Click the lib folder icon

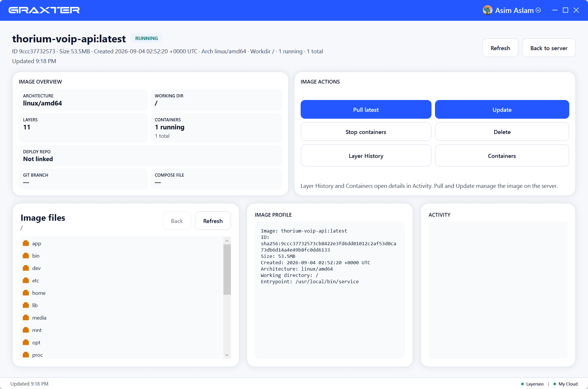point(26,305)
